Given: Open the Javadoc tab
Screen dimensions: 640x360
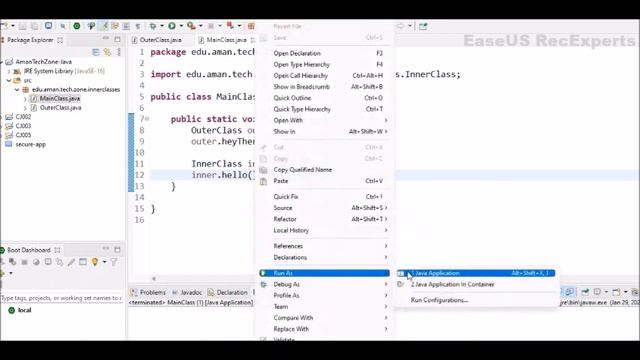Looking at the screenshot, I should coord(187,292).
